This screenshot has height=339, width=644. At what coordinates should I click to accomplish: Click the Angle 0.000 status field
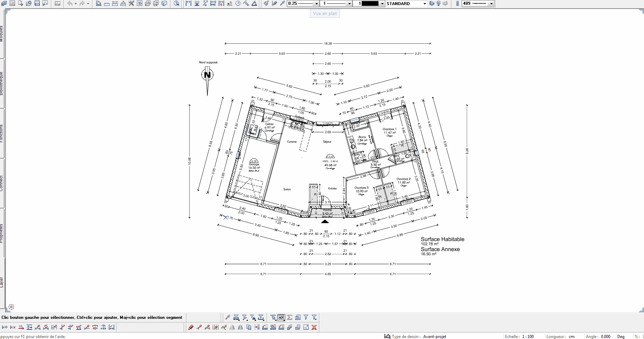pyautogui.click(x=598, y=336)
